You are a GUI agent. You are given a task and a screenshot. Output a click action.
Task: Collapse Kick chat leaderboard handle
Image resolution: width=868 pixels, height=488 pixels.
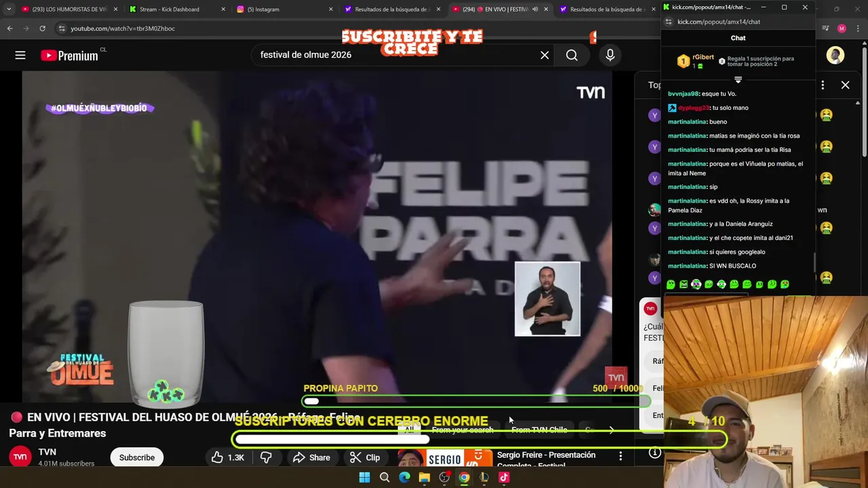[738, 80]
